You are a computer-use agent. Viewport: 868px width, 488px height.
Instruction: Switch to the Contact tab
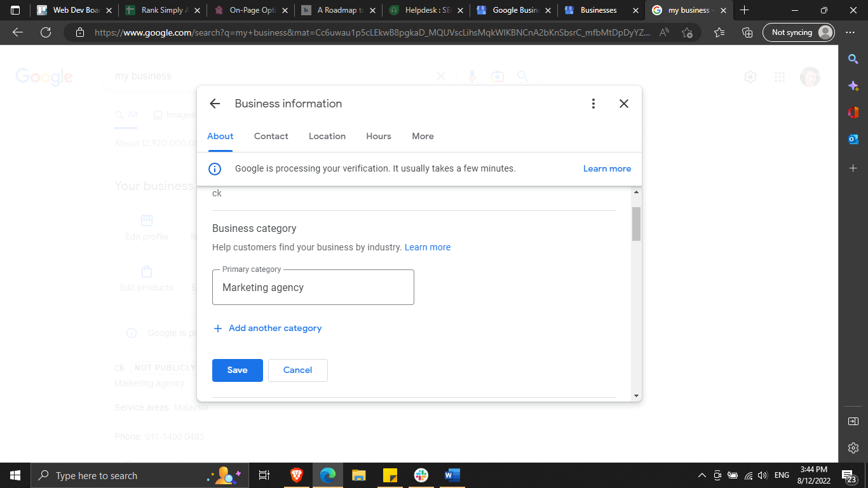tap(271, 136)
